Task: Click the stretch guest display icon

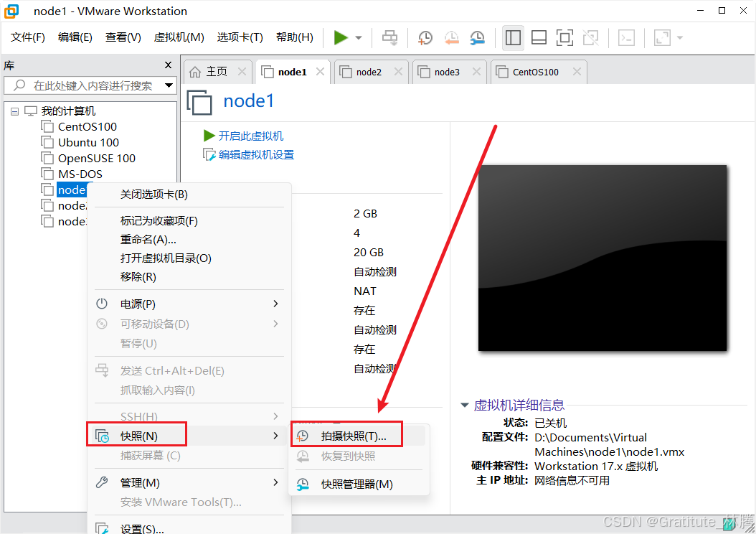Action: tap(662, 37)
